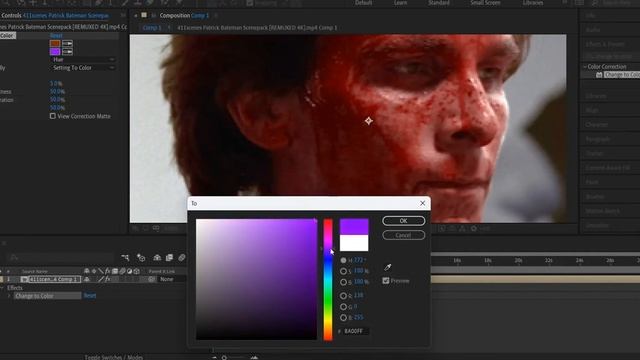Select layer 41 scen..4 Comp 1 in timeline
The height and width of the screenshot is (360, 640).
point(55,280)
